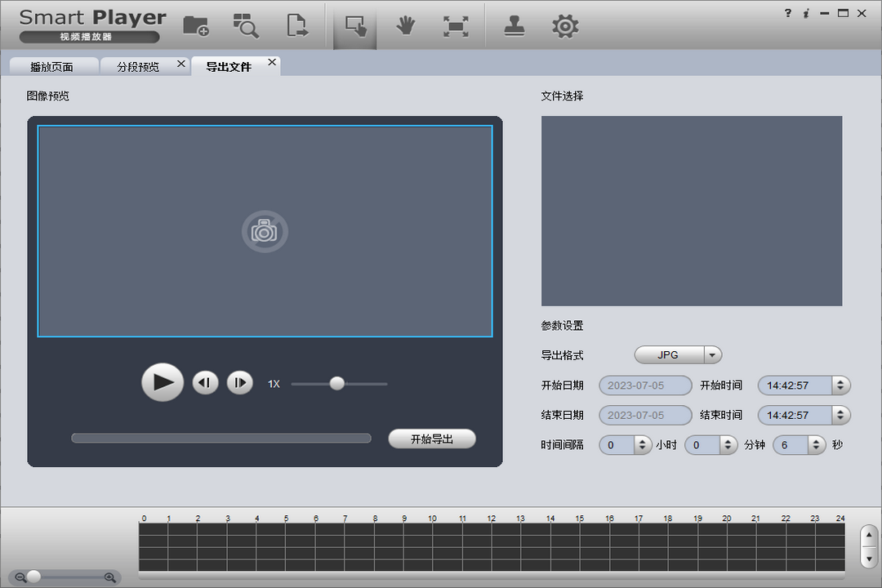Viewport: 882px width, 588px height.
Task: Adjust the 结束时间 time spinner arrows
Action: (840, 415)
